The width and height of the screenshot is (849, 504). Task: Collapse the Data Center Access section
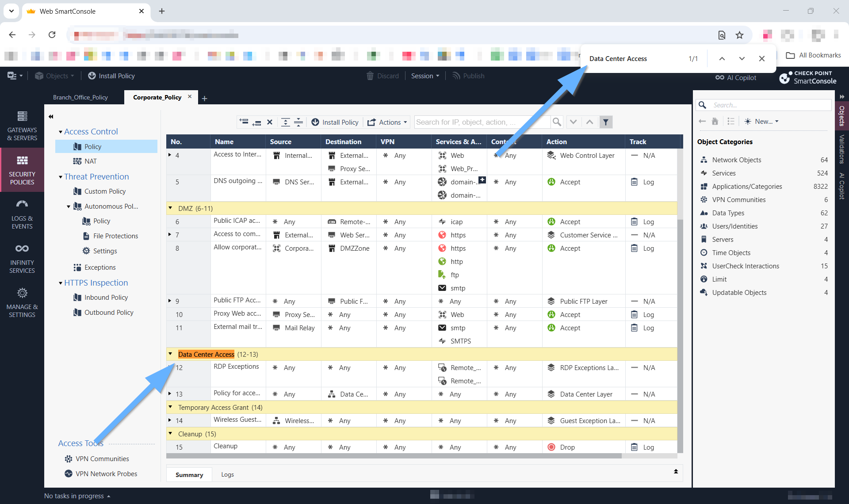[x=170, y=354]
